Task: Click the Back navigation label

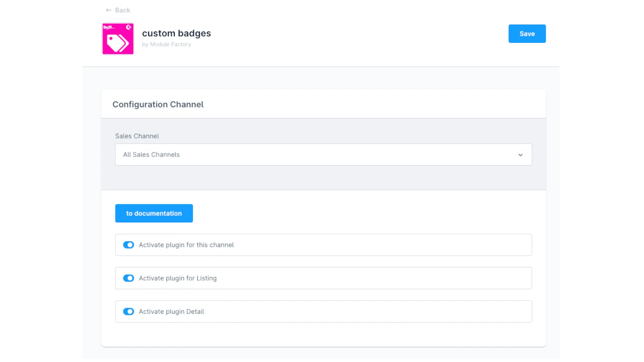Action: pos(122,10)
